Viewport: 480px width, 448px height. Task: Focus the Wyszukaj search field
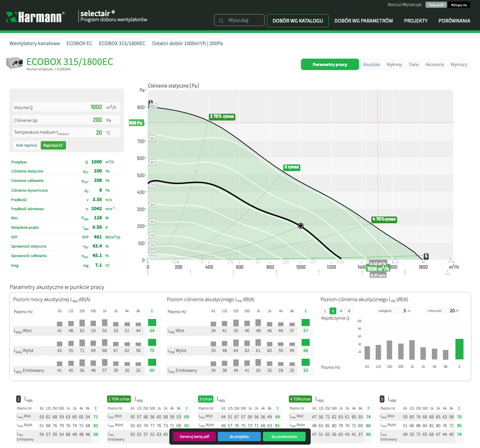tap(239, 20)
